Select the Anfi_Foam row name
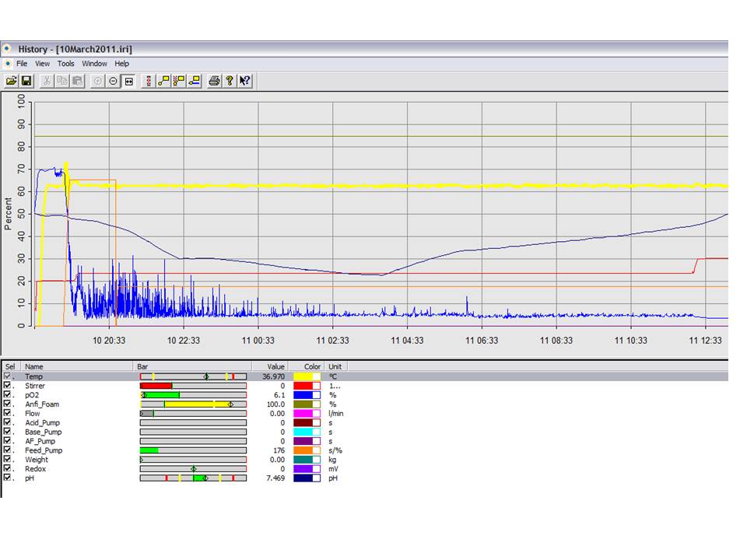The image size is (747, 560). [42, 404]
